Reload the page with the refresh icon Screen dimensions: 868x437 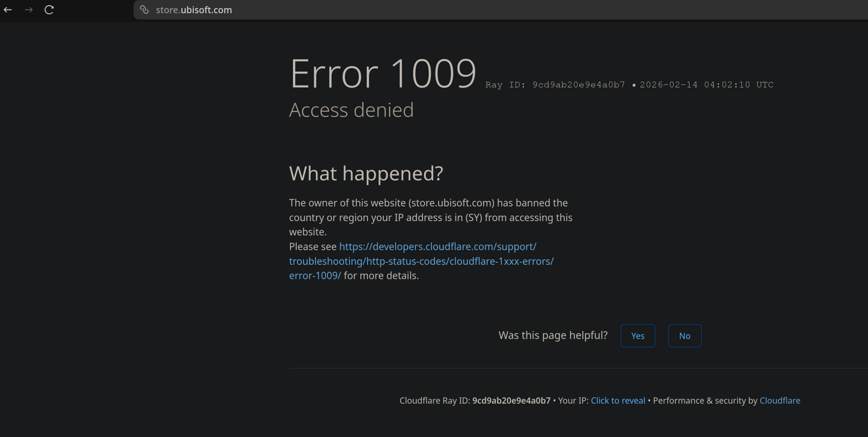49,10
